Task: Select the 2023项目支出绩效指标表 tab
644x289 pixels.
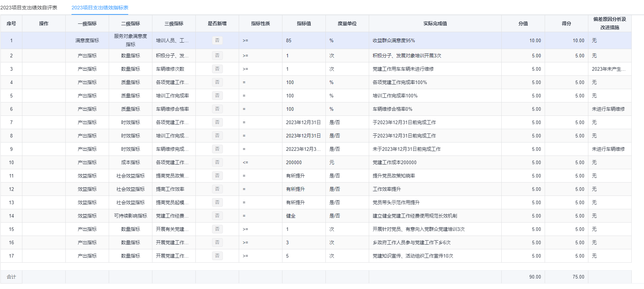Action: click(100, 8)
